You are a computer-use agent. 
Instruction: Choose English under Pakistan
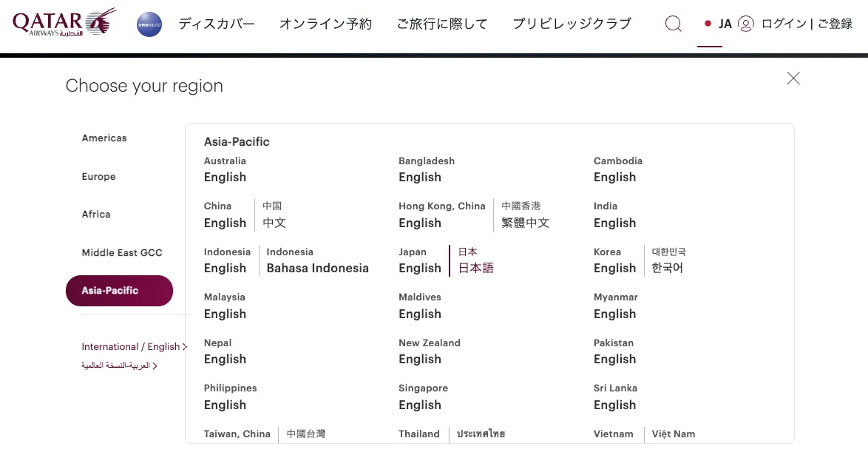coord(614,360)
